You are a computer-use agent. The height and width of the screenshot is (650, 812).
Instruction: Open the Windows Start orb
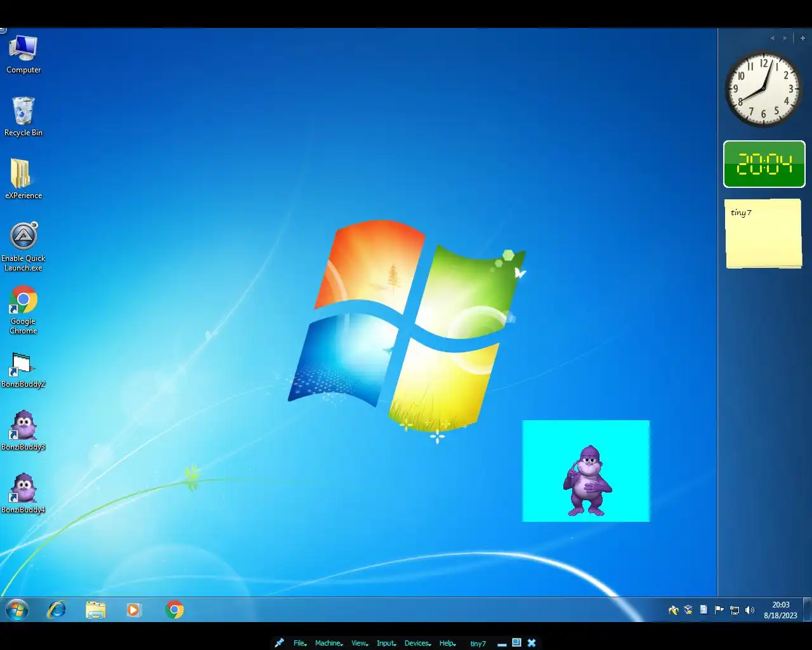17,610
